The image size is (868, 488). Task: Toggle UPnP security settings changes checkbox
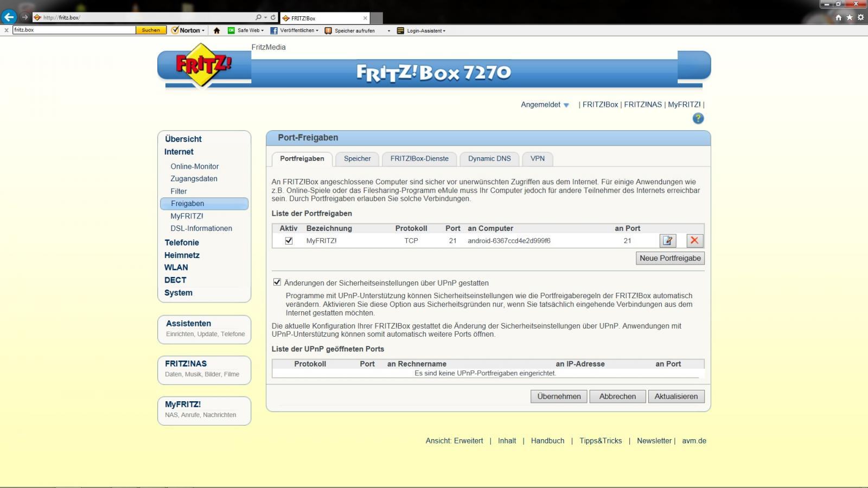pyautogui.click(x=277, y=282)
